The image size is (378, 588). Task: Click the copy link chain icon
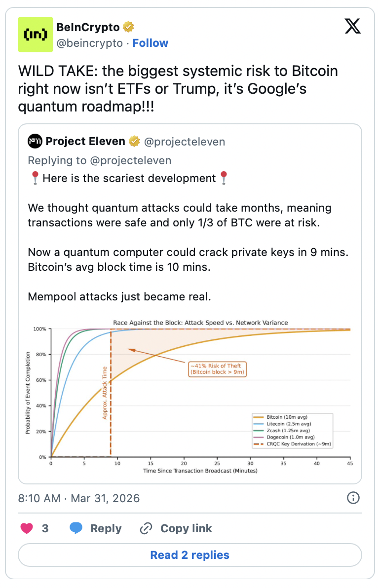[x=146, y=528]
